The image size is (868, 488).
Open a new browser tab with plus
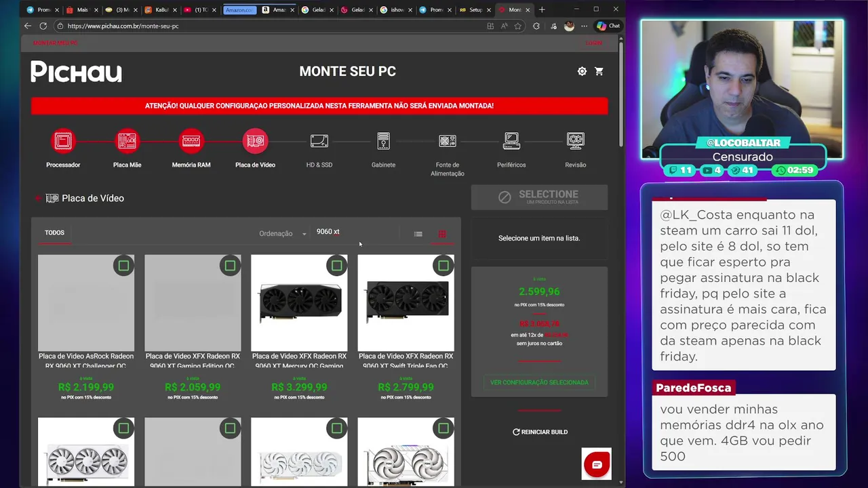tap(542, 9)
